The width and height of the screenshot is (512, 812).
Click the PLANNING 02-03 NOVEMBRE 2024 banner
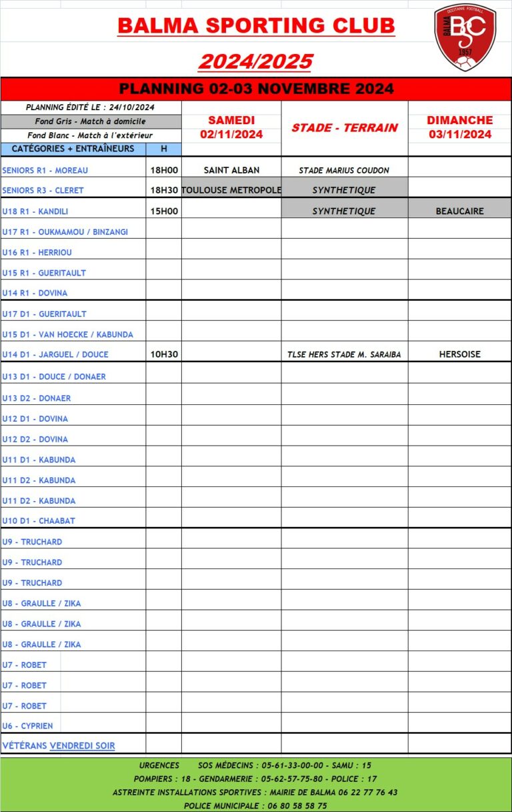click(x=256, y=89)
